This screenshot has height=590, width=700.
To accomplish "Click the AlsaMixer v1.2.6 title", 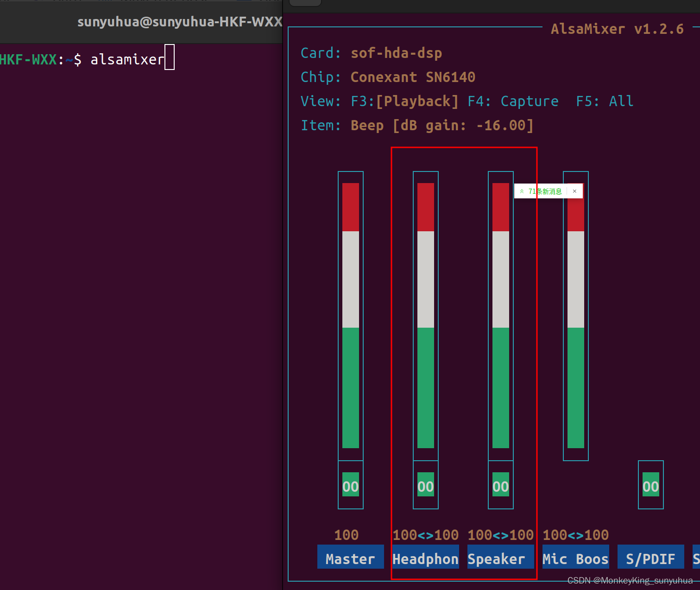I will pyautogui.click(x=617, y=29).
